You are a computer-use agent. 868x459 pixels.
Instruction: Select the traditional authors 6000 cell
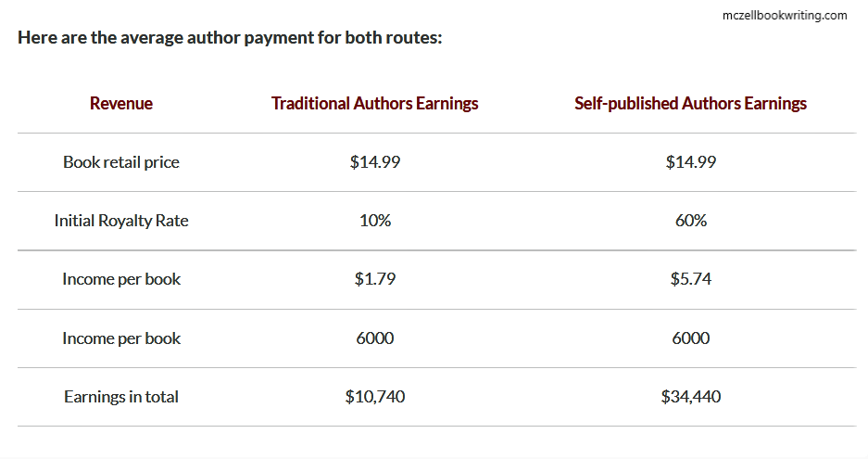tap(375, 338)
